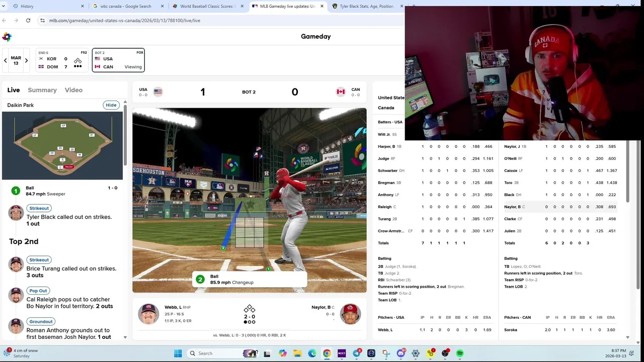Click the play-by-play panel scrollbar down arrow
Image resolution: width=644 pixels, height=362 pixels.
coord(125,337)
